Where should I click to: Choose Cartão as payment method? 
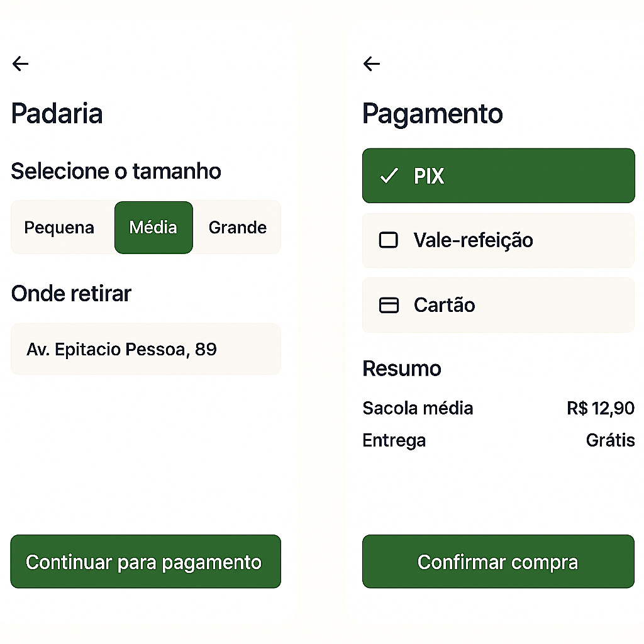point(497,305)
